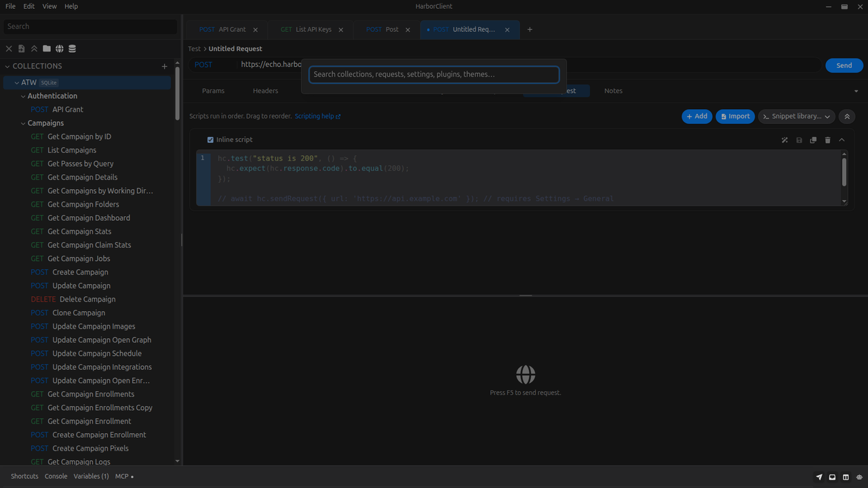This screenshot has height=488, width=868.
Task: Open the tab overflow dropdown arrow
Action: click(856, 91)
